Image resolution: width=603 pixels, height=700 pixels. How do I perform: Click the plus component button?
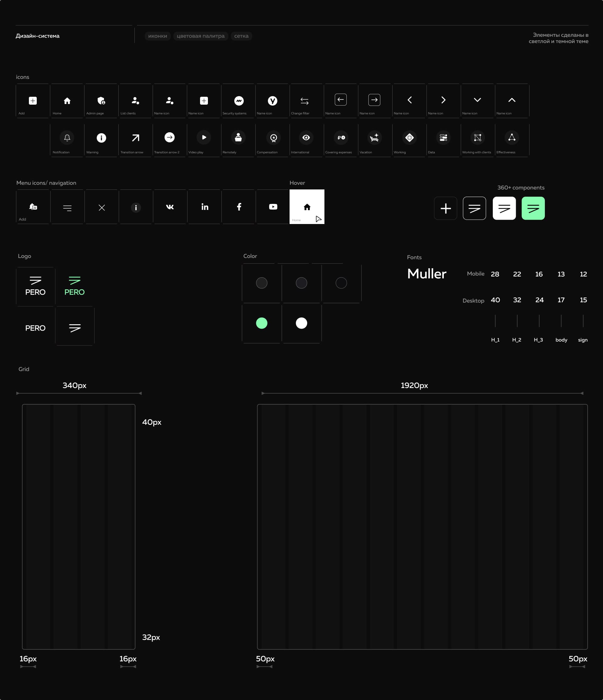click(445, 208)
